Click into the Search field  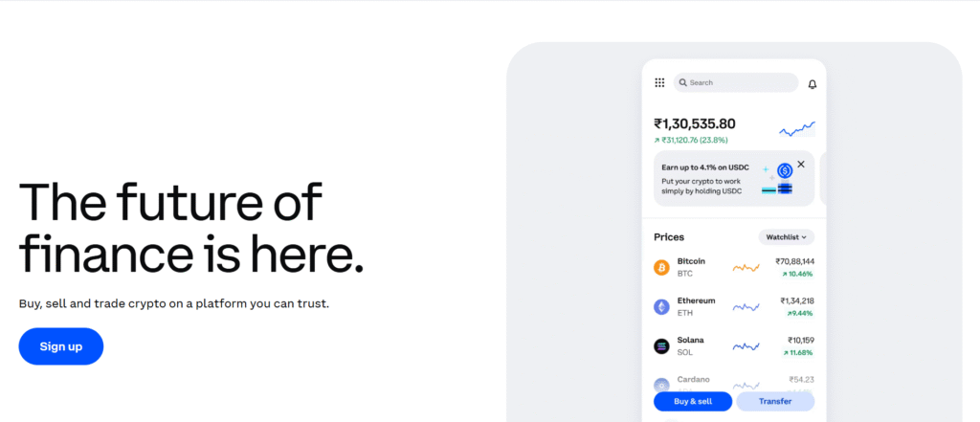[x=735, y=83]
